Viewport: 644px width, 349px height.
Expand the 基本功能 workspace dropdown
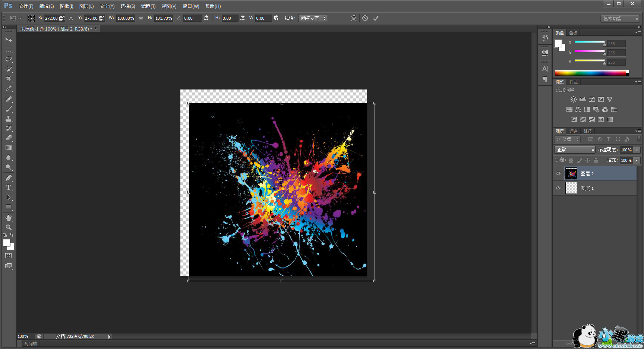pyautogui.click(x=620, y=19)
